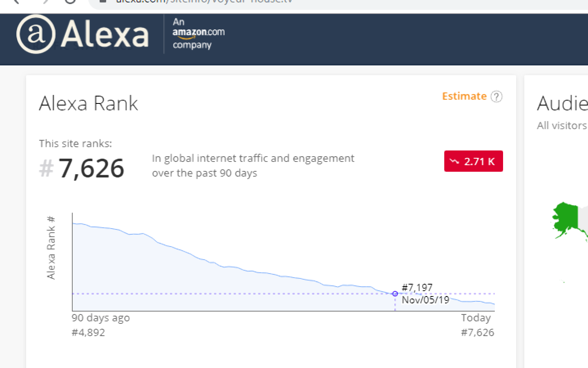Click the question mark help icon beside Estimate
This screenshot has height=368, width=588.
[496, 96]
